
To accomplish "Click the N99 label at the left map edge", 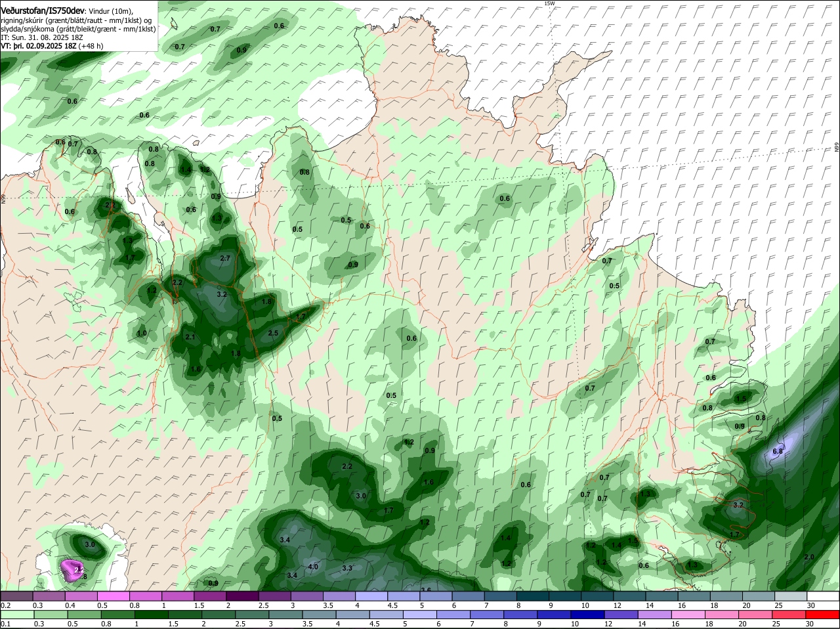I will pos(3,198).
